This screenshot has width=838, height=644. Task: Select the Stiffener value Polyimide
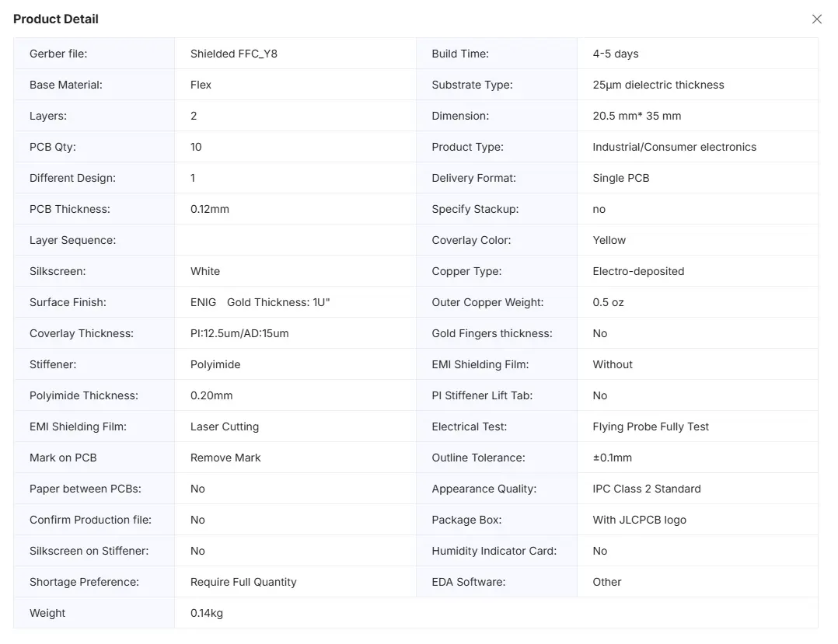(x=215, y=364)
